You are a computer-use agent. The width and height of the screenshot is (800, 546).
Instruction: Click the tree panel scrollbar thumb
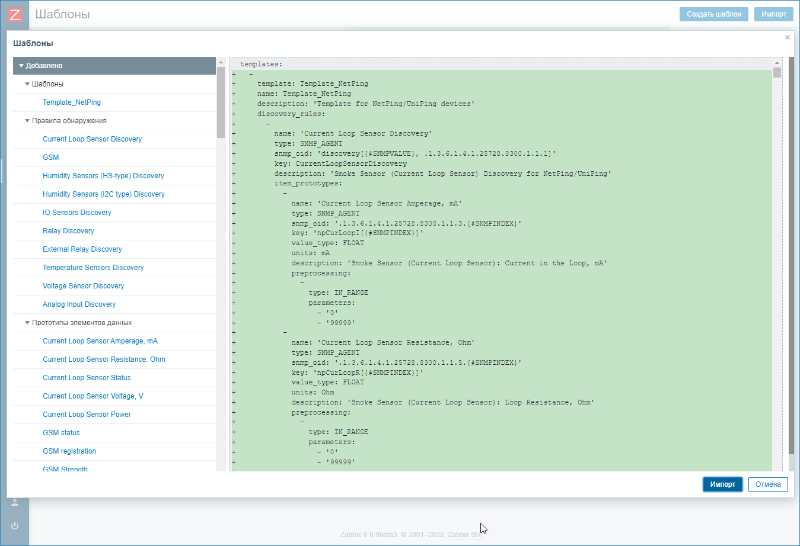click(221, 102)
